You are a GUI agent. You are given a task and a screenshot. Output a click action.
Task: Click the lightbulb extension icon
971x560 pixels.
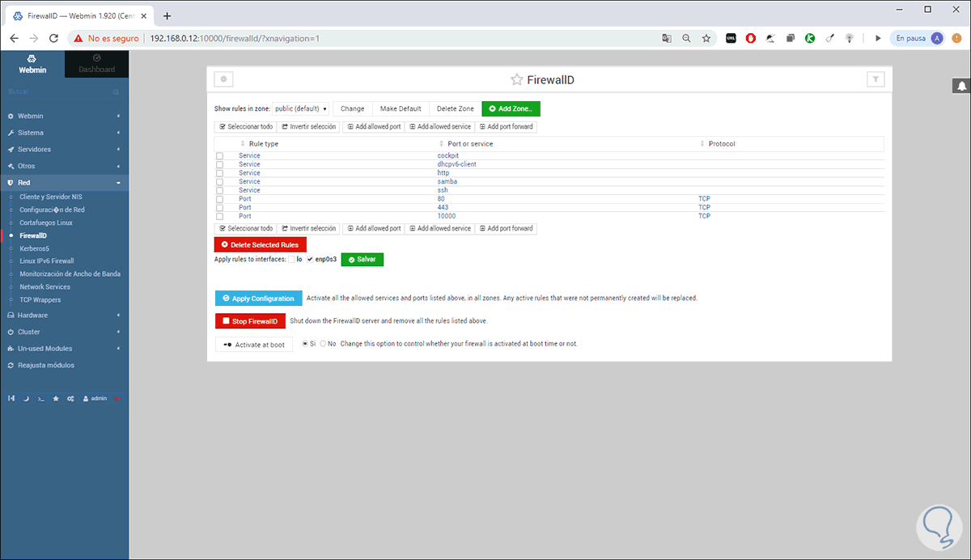[850, 38]
